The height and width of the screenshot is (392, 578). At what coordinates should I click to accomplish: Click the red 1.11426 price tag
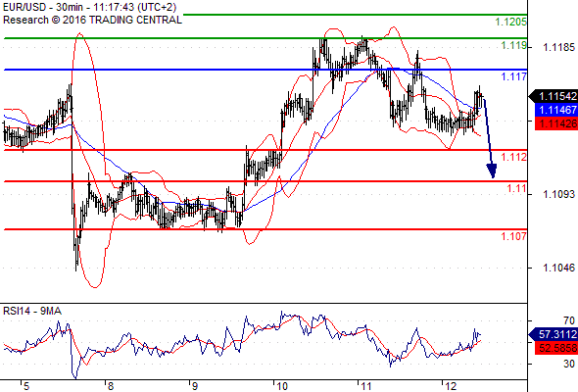coord(556,123)
